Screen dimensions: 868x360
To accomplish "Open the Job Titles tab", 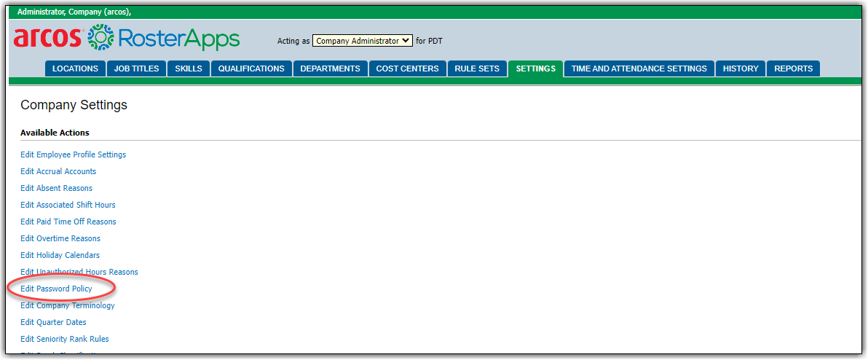I will 137,69.
